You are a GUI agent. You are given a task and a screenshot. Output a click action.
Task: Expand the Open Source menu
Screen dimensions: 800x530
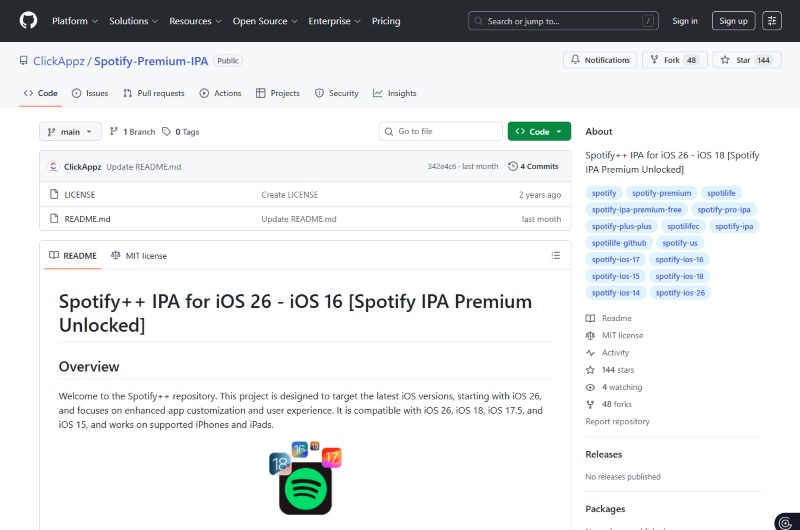click(264, 21)
